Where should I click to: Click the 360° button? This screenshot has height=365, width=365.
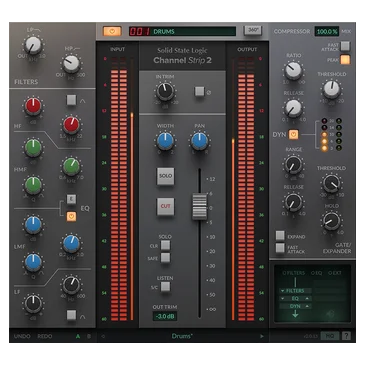coord(253,30)
